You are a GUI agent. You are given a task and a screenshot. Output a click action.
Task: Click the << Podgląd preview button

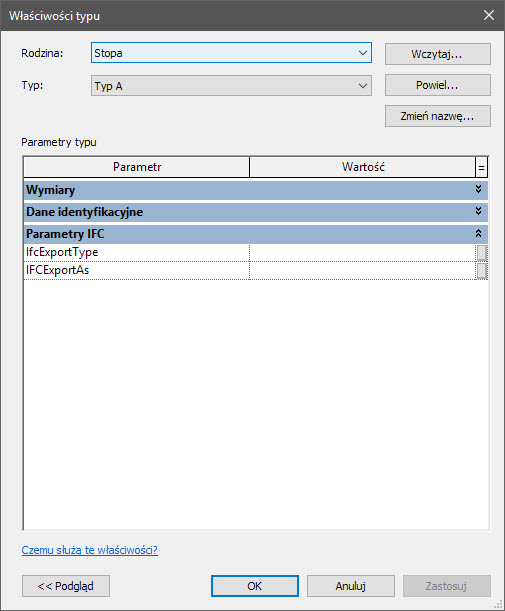pyautogui.click(x=66, y=586)
